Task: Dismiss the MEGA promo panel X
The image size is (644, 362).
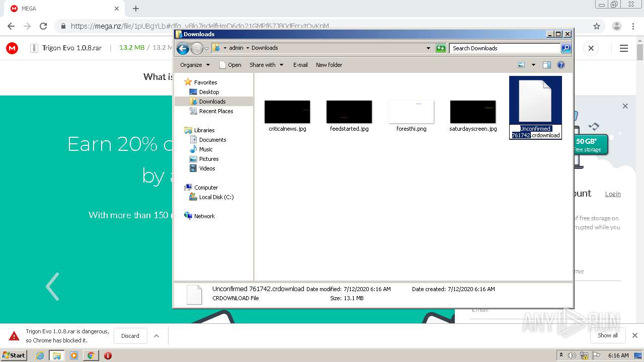Action: tap(625, 106)
